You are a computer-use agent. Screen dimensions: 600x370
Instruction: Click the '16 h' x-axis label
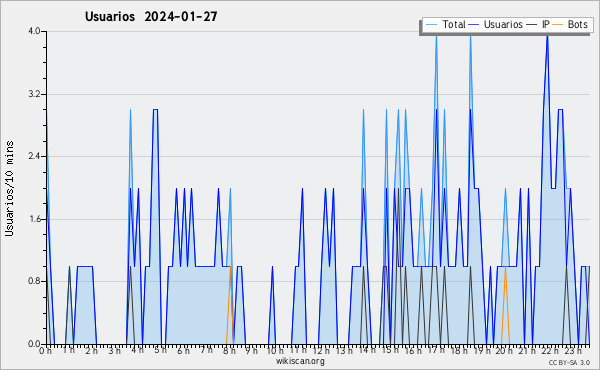pos(413,351)
